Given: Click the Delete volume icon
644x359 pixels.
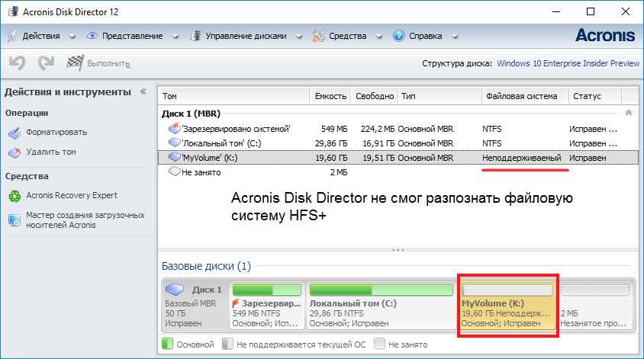Looking at the screenshot, I should pos(14,152).
